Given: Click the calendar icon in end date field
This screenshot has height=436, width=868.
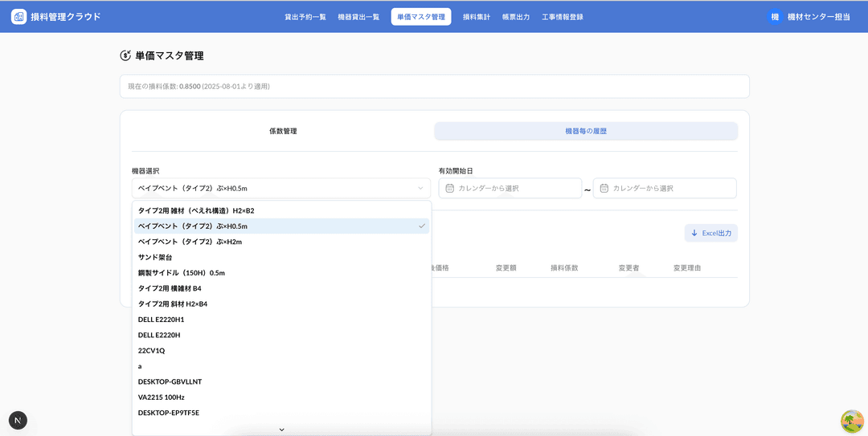Looking at the screenshot, I should [604, 189].
